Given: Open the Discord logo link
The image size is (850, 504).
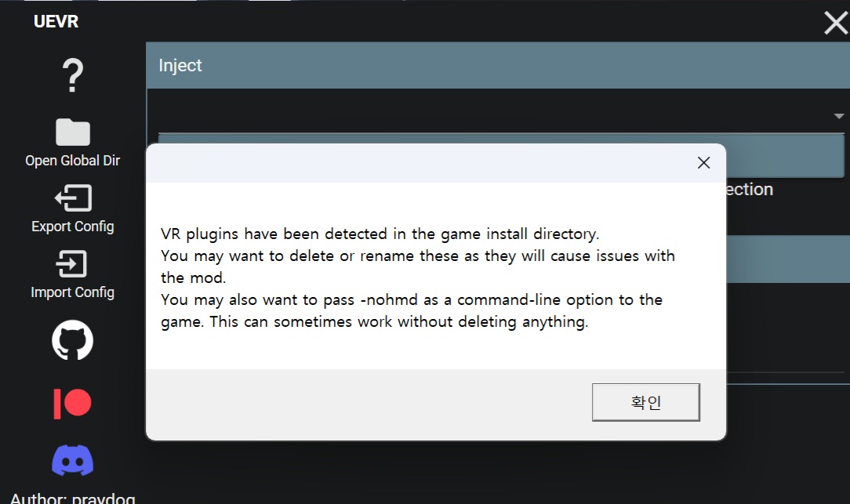Looking at the screenshot, I should point(73,461).
